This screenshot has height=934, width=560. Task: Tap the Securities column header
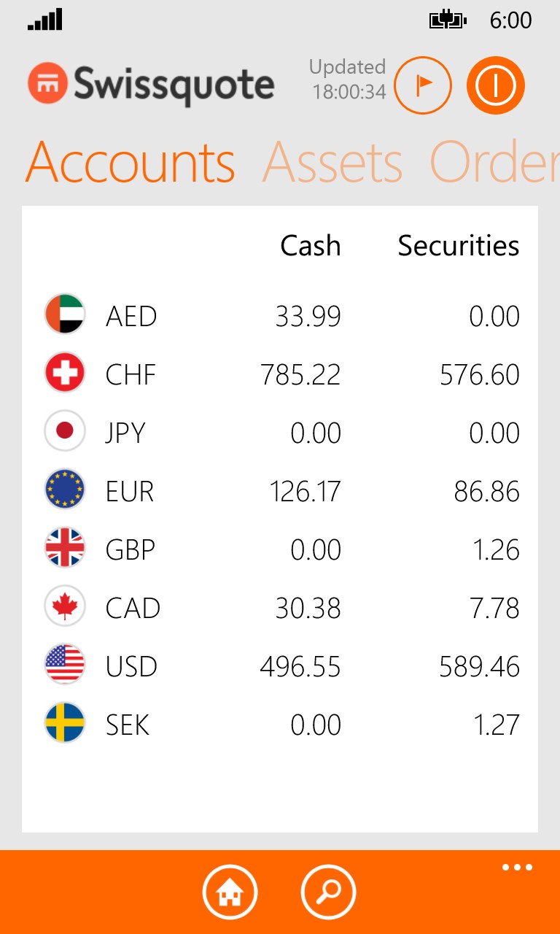click(x=458, y=246)
